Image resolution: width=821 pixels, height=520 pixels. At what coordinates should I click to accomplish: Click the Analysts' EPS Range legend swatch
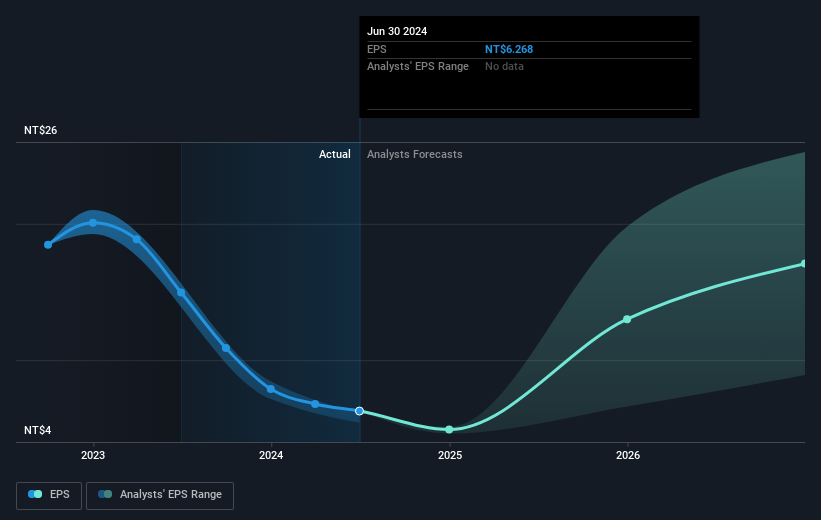105,494
